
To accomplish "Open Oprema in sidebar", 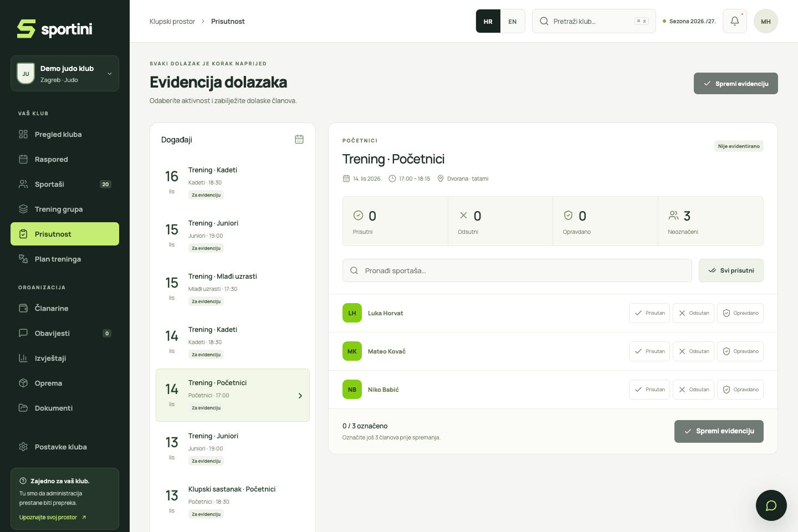I will 65,383.
